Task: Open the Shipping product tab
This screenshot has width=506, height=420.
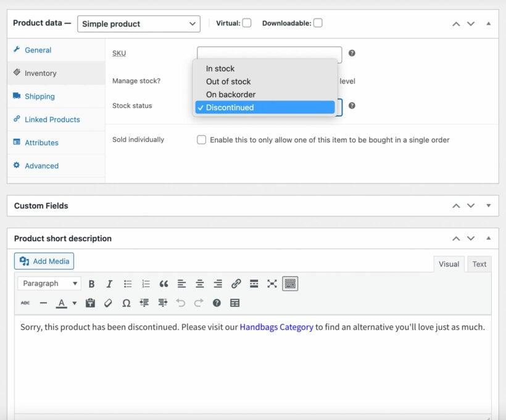Action: 56,96
